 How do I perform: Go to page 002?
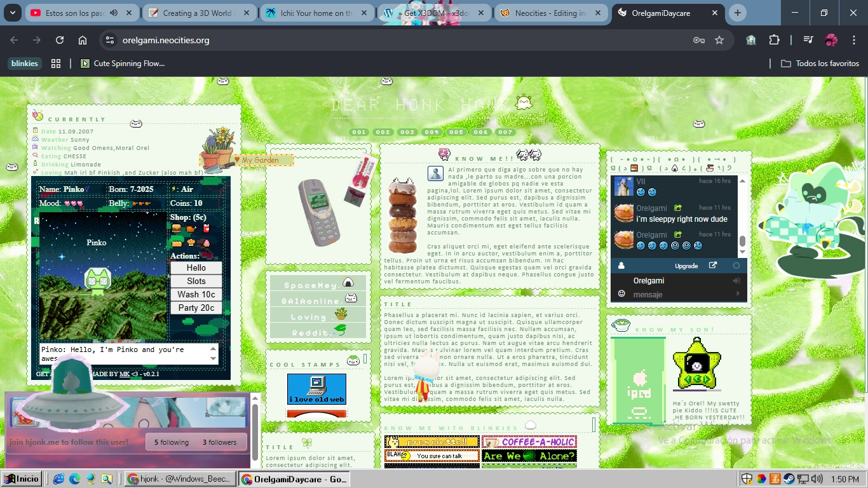click(383, 132)
